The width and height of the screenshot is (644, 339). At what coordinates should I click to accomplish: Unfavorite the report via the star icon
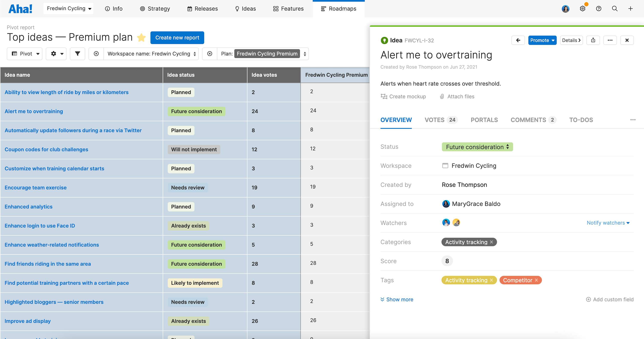point(141,37)
